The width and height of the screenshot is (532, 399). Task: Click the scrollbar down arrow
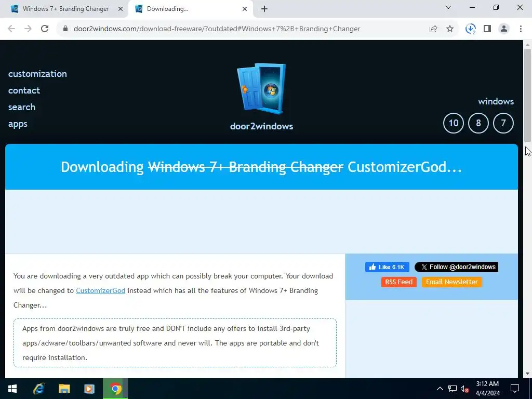tap(527, 374)
